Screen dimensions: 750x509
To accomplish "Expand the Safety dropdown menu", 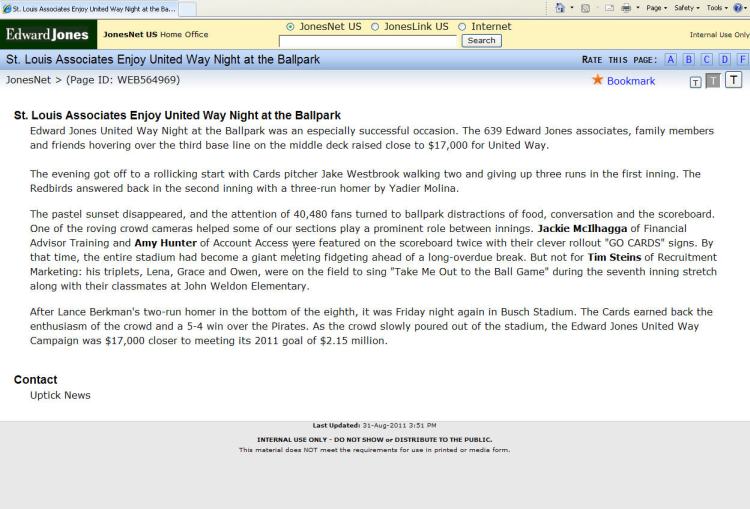I will coord(689,8).
